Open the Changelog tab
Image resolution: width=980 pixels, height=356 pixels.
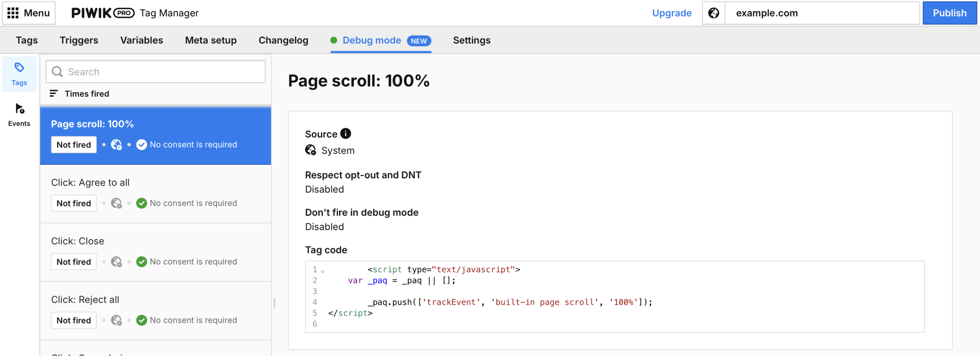point(283,40)
